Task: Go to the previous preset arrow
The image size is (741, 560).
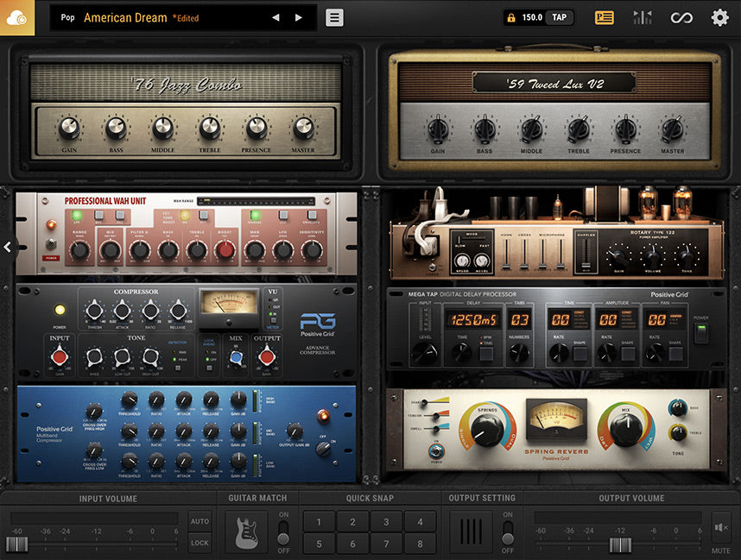Action: (275, 17)
